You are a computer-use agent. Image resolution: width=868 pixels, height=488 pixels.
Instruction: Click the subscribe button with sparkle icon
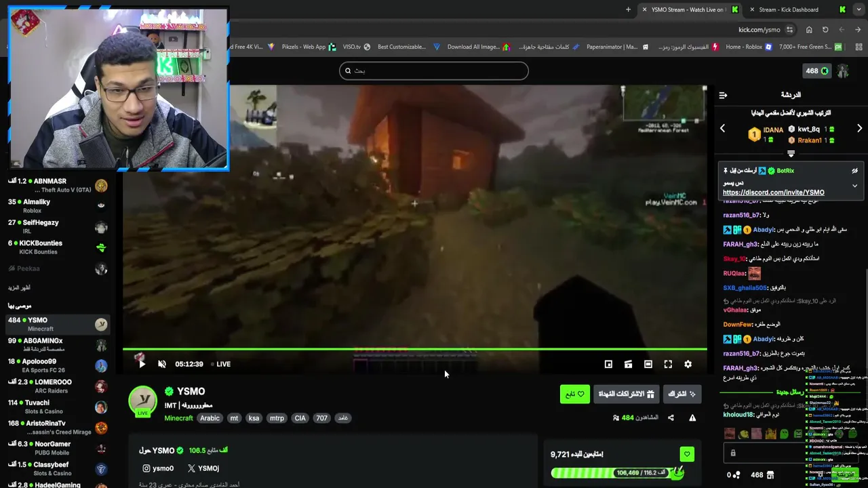tap(682, 394)
